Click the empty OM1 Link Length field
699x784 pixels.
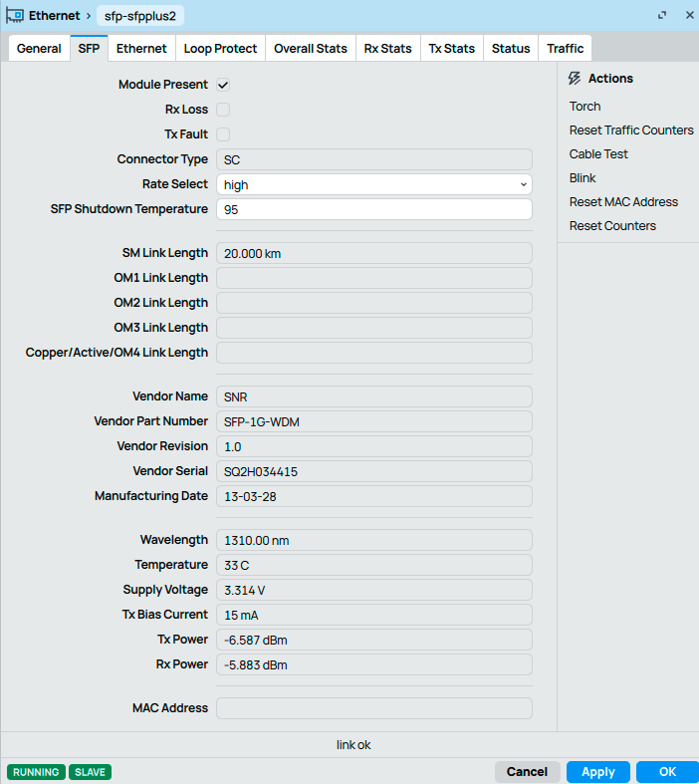(x=374, y=278)
